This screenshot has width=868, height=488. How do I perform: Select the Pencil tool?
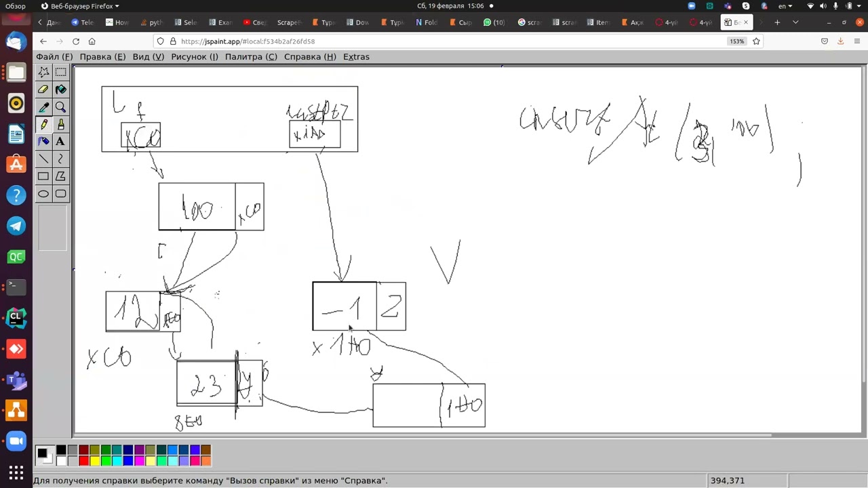coord(43,124)
